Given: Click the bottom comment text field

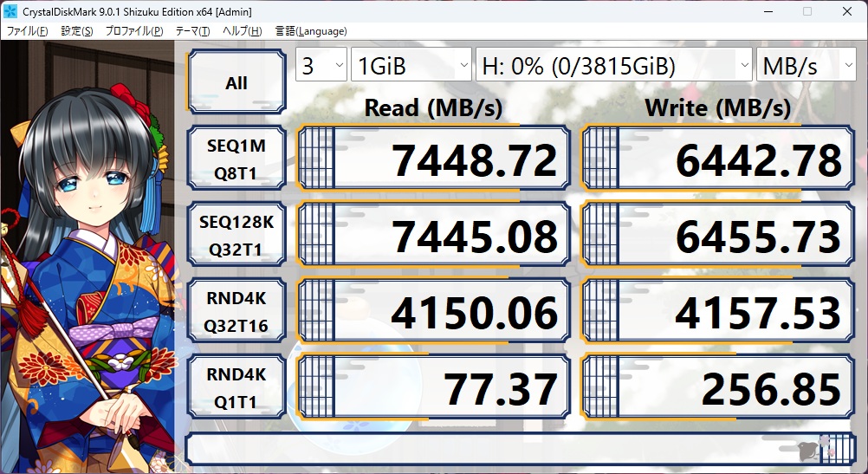Looking at the screenshot, I should (494, 449).
